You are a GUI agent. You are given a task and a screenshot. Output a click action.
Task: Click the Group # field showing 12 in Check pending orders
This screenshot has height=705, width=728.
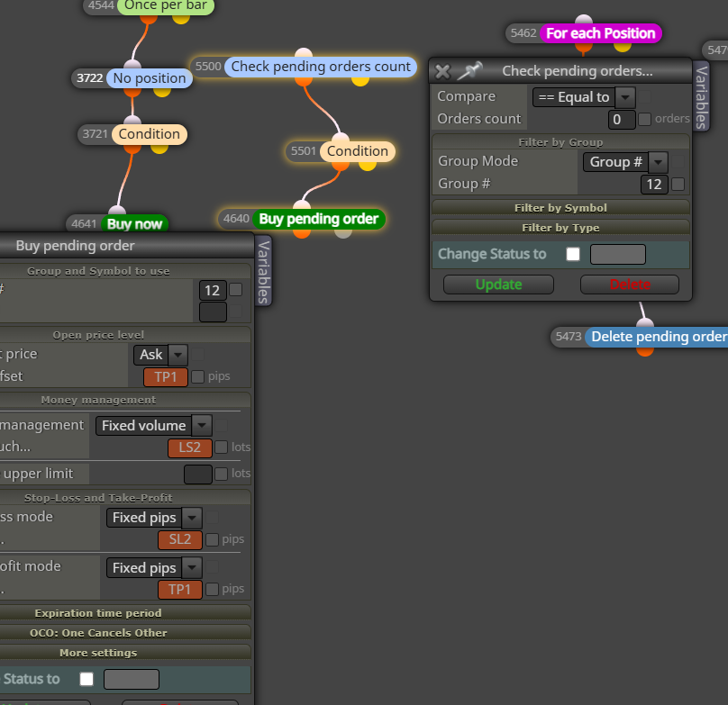(x=654, y=185)
